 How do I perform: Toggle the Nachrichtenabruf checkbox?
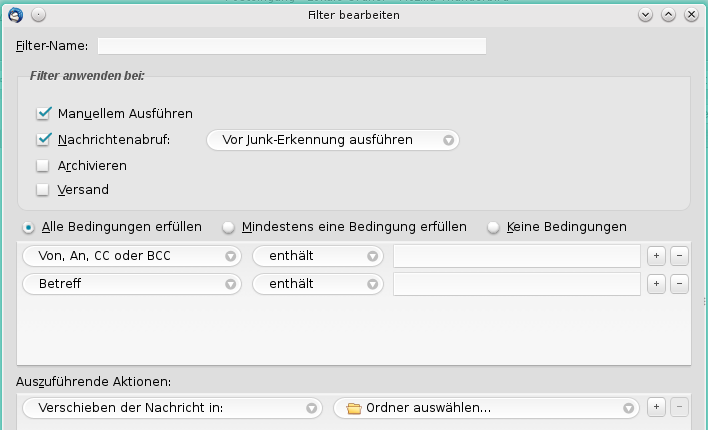coord(43,140)
